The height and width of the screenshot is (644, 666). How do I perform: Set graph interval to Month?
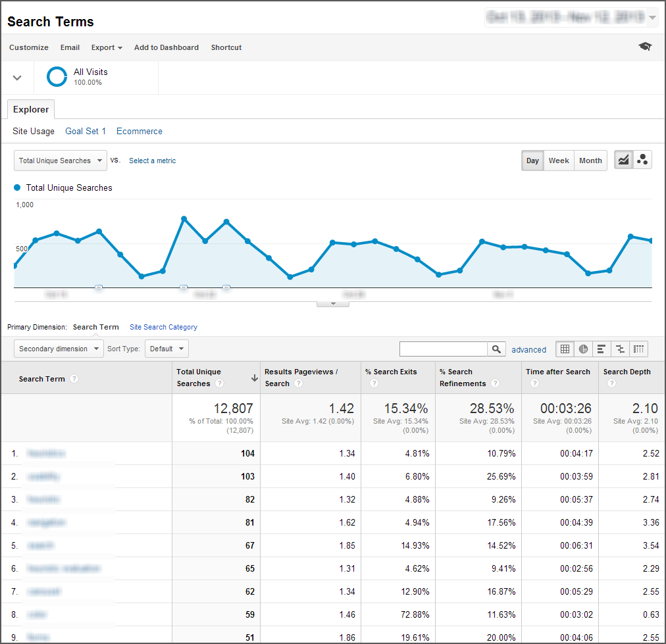(590, 161)
